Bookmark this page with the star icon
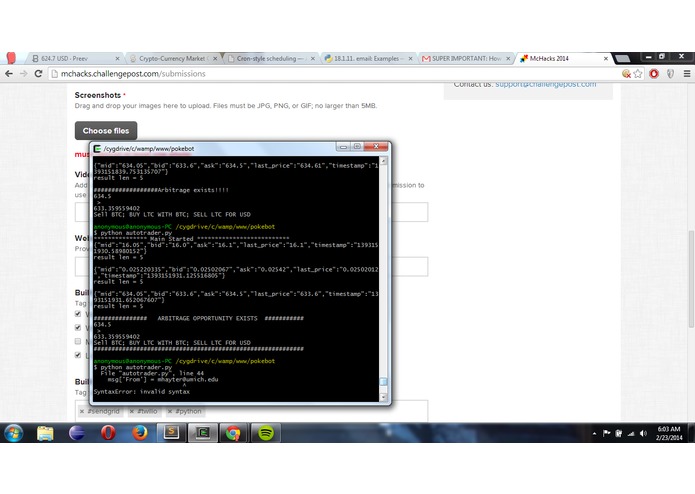This screenshot has height=494, width=695. 638,74
